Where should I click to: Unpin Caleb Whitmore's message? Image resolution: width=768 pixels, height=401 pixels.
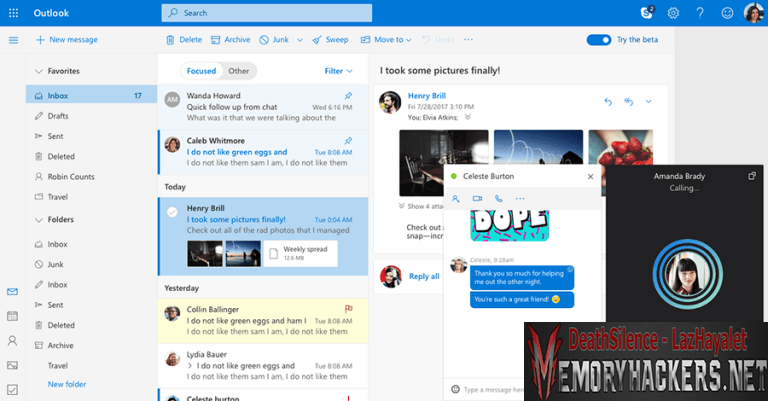coord(348,141)
